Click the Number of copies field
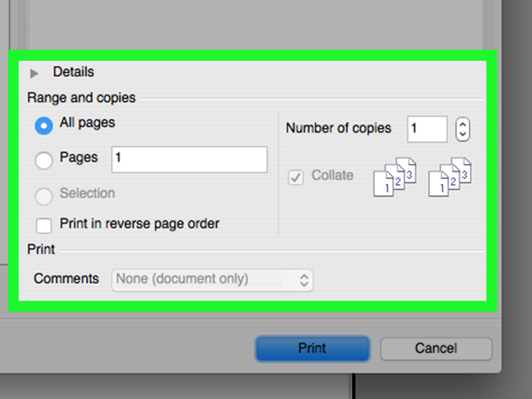Viewport: 532px width, 399px height. (427, 128)
